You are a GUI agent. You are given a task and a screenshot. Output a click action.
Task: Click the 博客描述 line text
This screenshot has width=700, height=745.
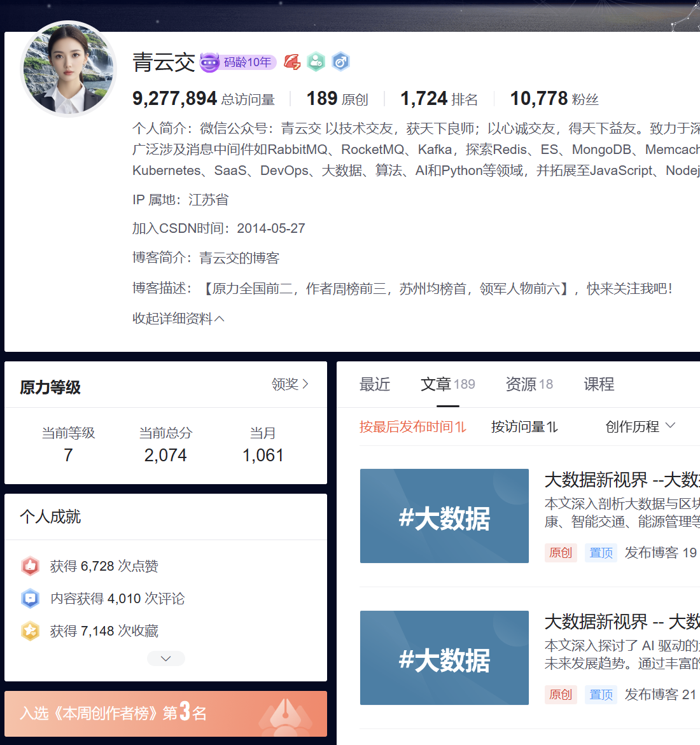pos(403,288)
